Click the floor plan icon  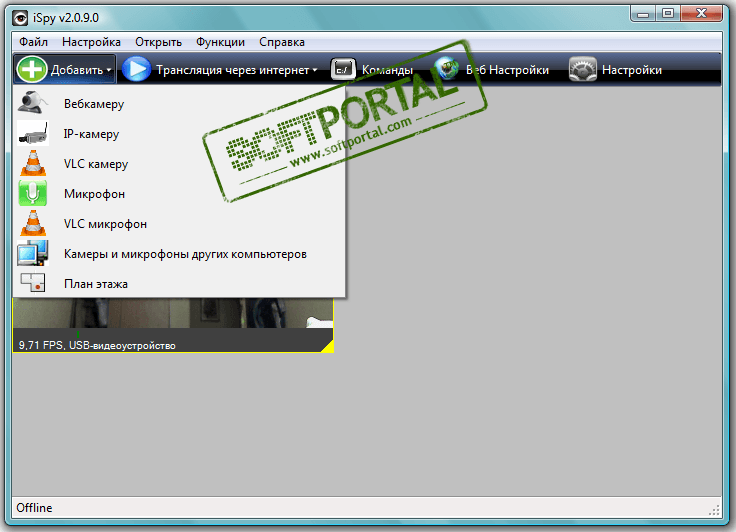[33, 283]
